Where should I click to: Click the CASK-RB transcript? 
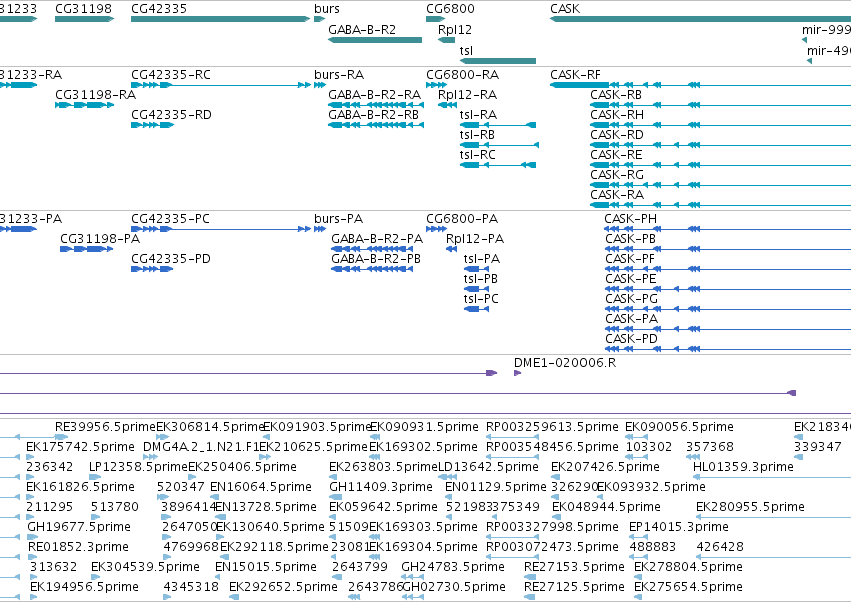720,105
